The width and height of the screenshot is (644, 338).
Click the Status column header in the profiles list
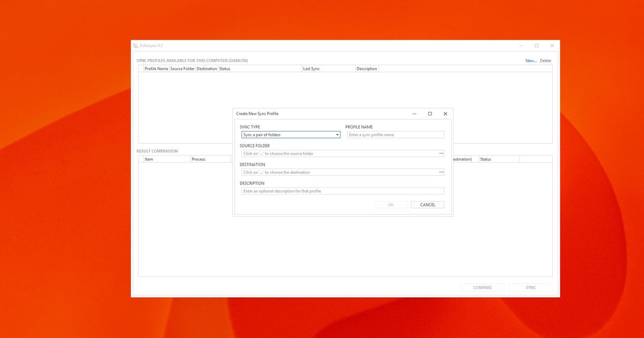[224, 68]
